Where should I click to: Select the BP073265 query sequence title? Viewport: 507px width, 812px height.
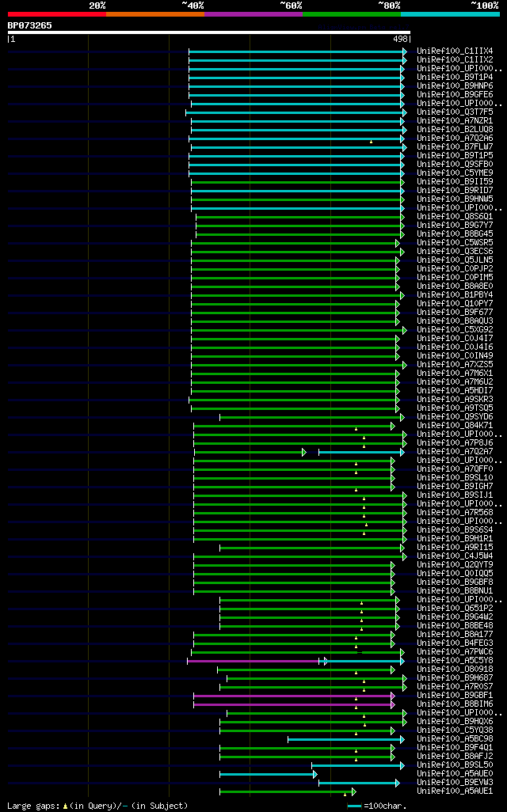tap(29, 25)
